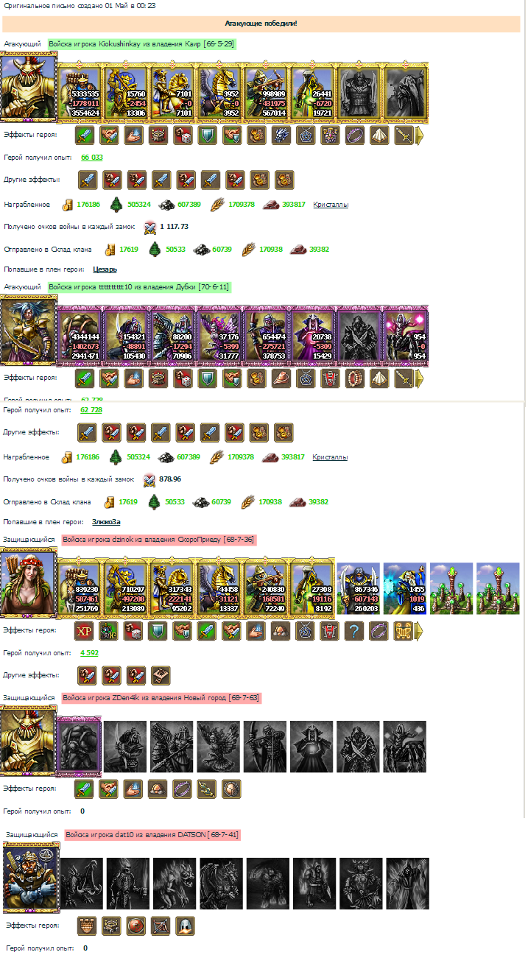Open the 4 592 experience link for dzinok

pos(89,653)
